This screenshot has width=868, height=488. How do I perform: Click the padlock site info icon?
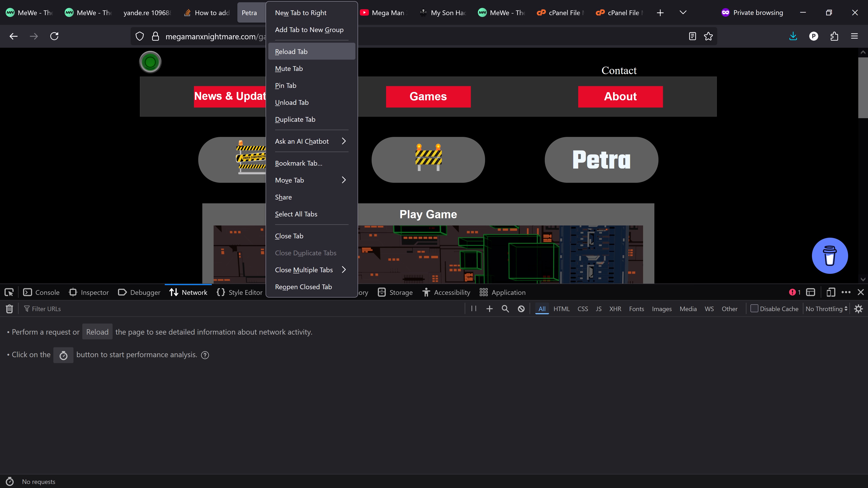[155, 36]
